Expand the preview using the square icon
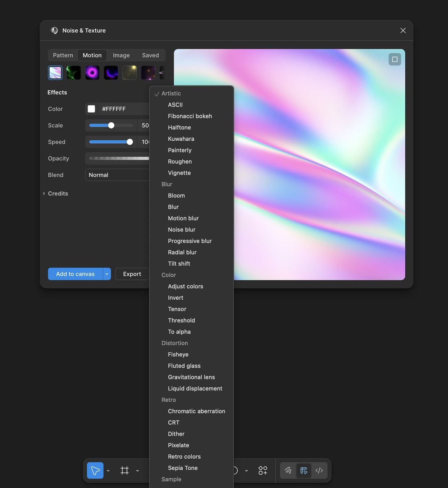The height and width of the screenshot is (488, 448). [x=394, y=59]
